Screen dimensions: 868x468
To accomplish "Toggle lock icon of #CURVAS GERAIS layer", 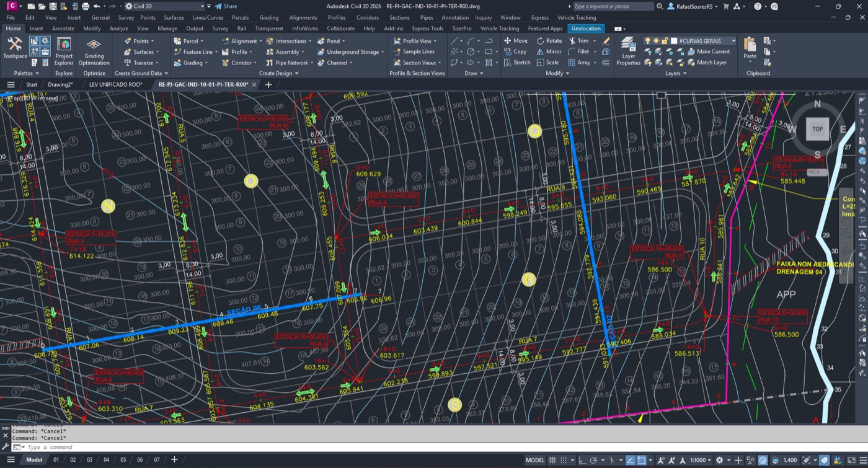I will (665, 41).
